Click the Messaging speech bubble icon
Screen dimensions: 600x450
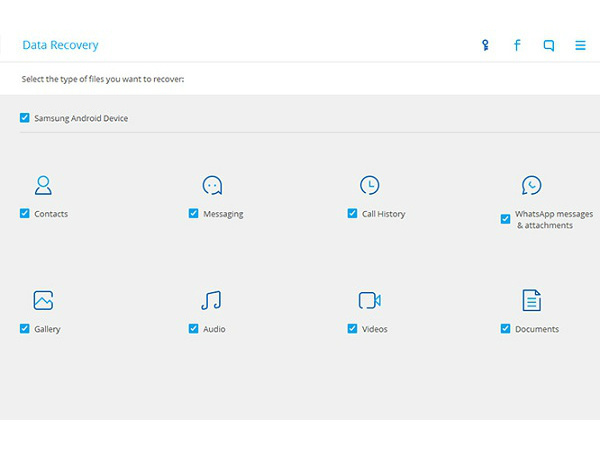tap(212, 185)
